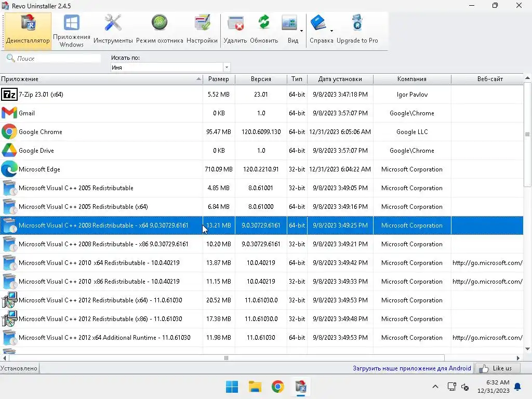The height and width of the screenshot is (399, 532).
Task: Select Visual C++ 2010 x64 Redistributable row
Action: (262, 262)
